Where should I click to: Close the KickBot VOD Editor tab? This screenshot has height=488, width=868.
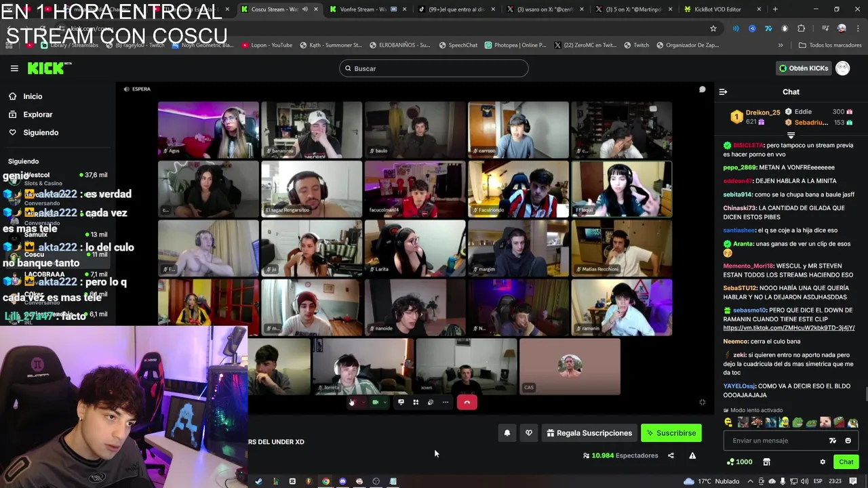(x=759, y=9)
